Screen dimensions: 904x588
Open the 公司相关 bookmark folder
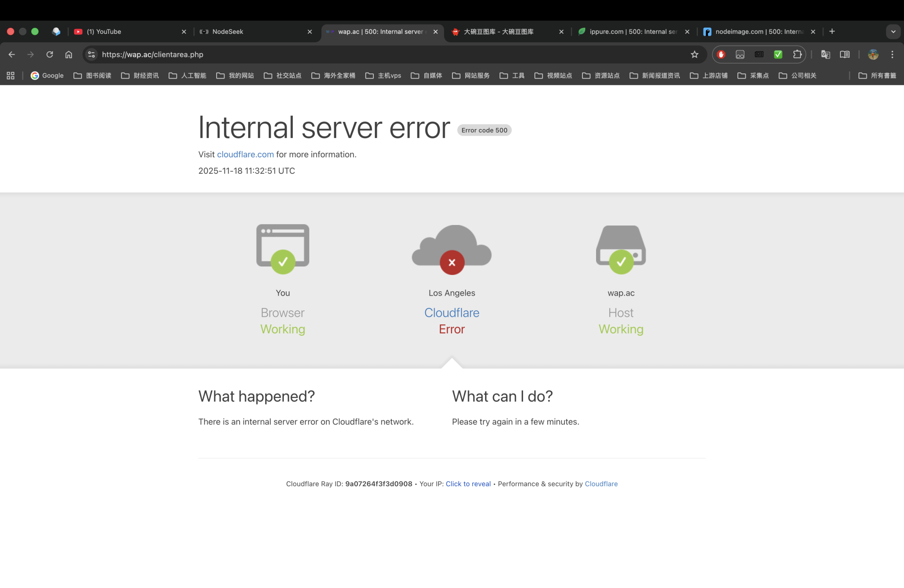point(798,75)
